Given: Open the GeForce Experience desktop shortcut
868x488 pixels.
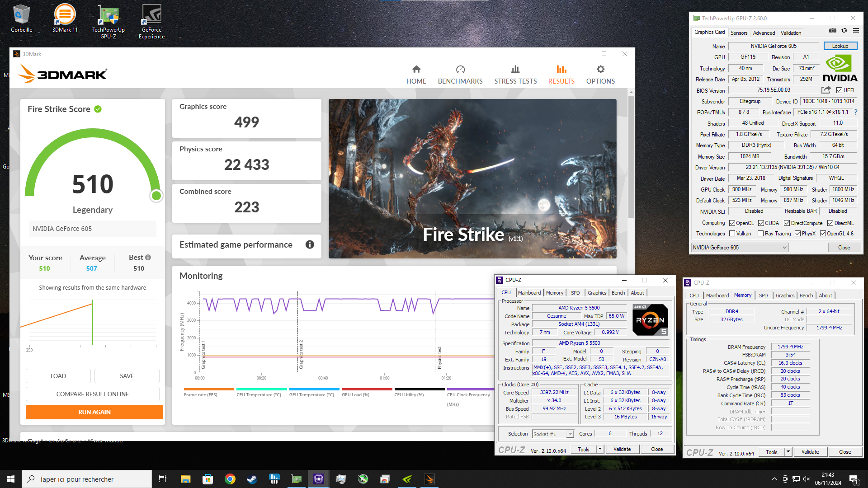Looking at the screenshot, I should tap(151, 22).
